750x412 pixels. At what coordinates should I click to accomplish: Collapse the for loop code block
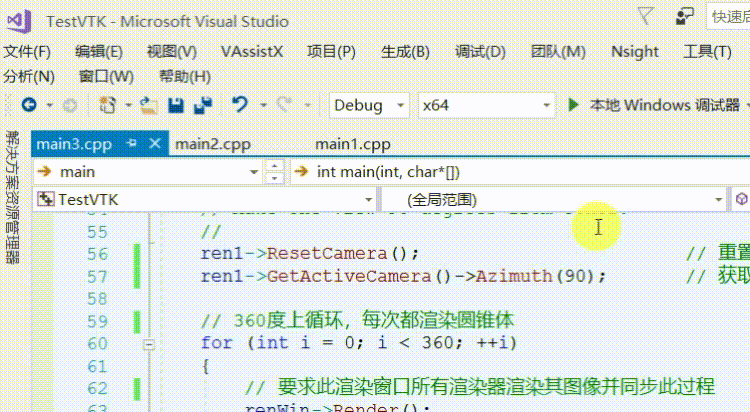(149, 344)
